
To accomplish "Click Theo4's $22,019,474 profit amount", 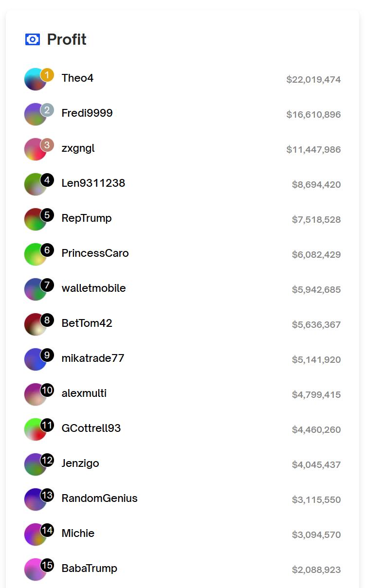I will coord(313,79).
